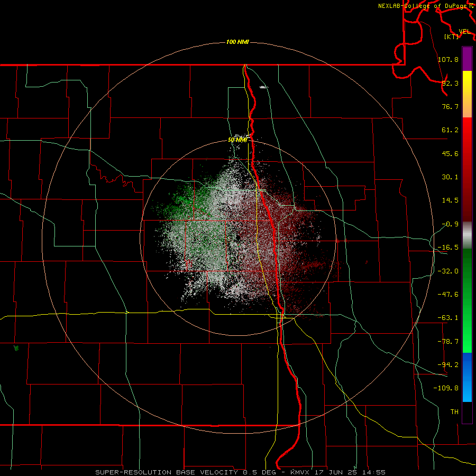Image resolution: width=476 pixels, height=476 pixels.
Task: Click the 45.6 scale value
Action: (450, 153)
